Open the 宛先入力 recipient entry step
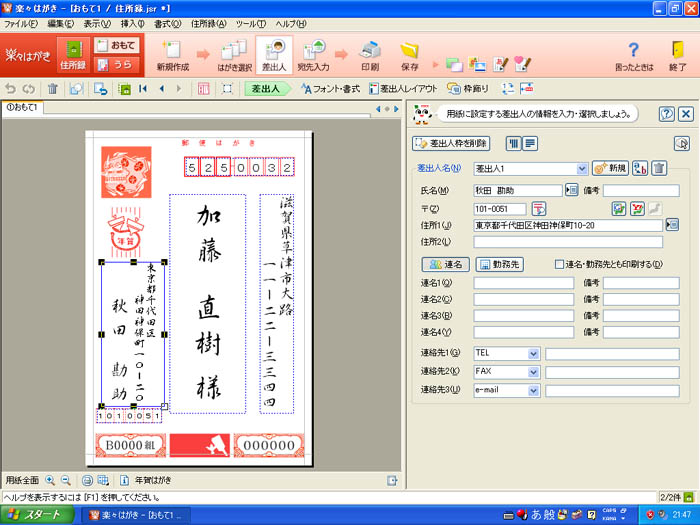 314,56
